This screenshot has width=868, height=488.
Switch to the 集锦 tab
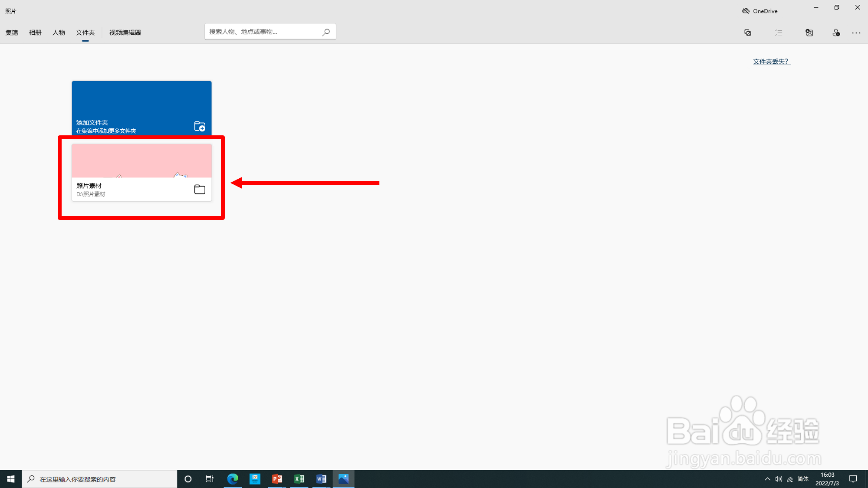click(x=12, y=33)
